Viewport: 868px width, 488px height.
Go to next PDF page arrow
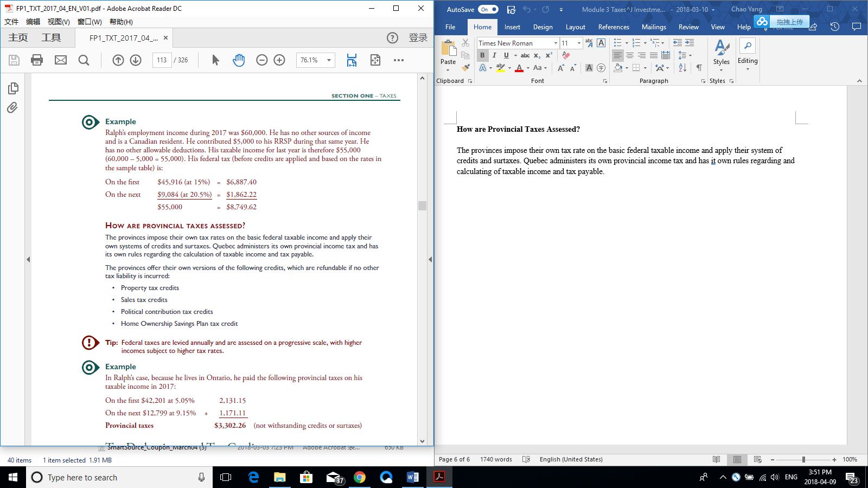click(x=136, y=60)
